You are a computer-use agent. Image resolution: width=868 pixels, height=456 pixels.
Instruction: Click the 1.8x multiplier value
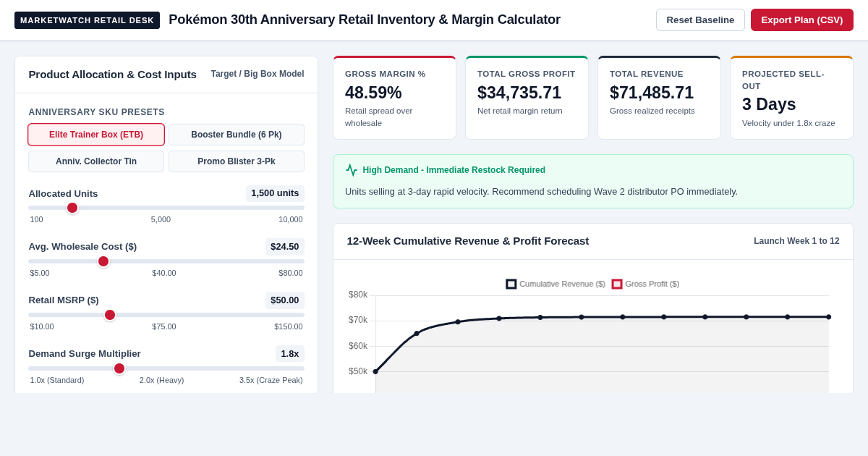(290, 354)
